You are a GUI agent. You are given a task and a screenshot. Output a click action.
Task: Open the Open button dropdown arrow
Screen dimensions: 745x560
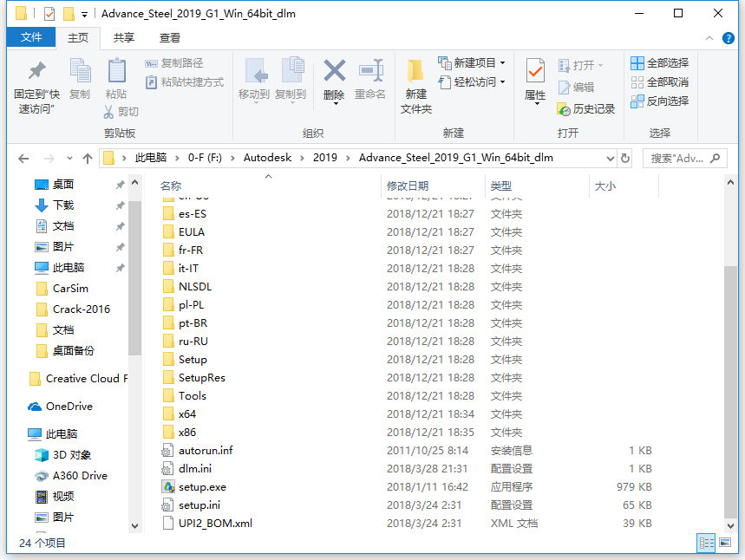pos(600,65)
